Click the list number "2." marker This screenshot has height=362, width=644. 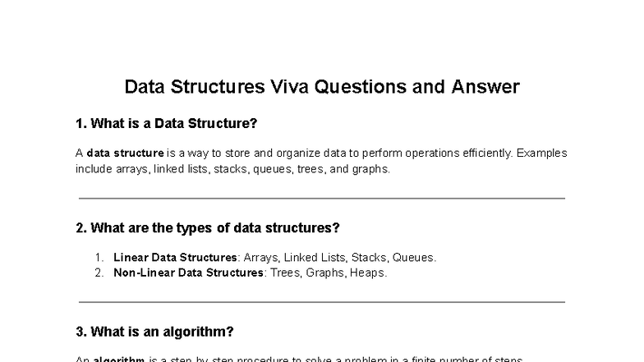[x=100, y=273]
